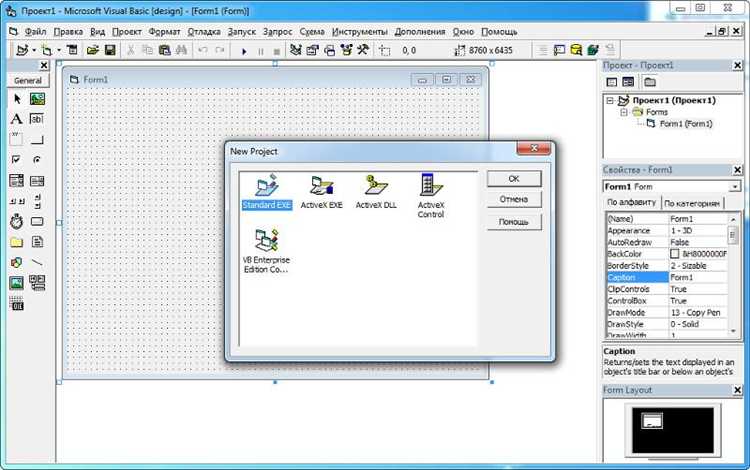This screenshot has height=470, width=750.
Task: Select the PictureBox control in the toolbox
Action: tap(37, 99)
